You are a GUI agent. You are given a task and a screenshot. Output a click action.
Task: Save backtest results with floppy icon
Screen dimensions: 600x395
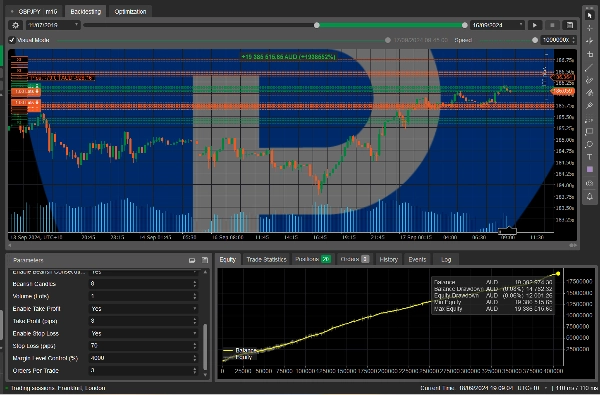click(570, 25)
